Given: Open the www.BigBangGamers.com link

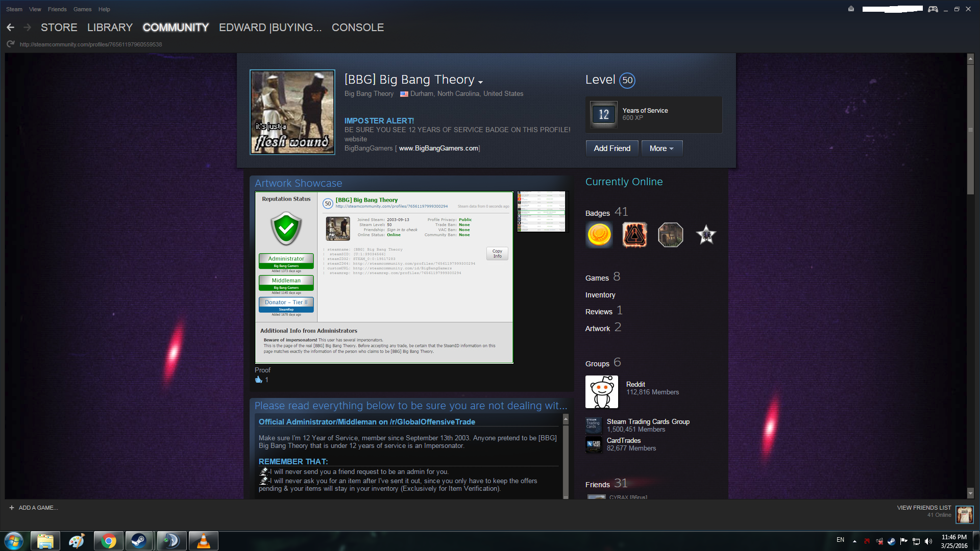Looking at the screenshot, I should [x=438, y=148].
